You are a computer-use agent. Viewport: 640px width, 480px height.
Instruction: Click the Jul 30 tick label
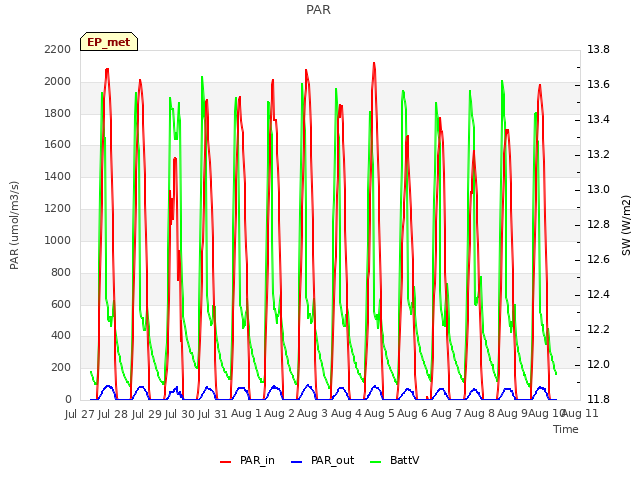(x=180, y=414)
